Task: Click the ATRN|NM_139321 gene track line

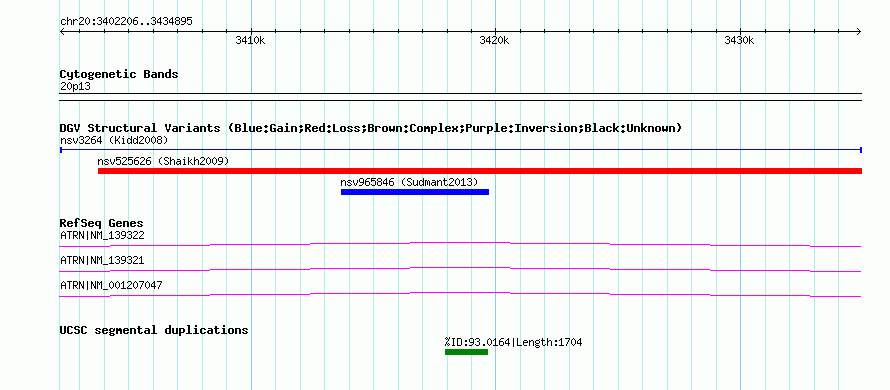Action: 461,269
